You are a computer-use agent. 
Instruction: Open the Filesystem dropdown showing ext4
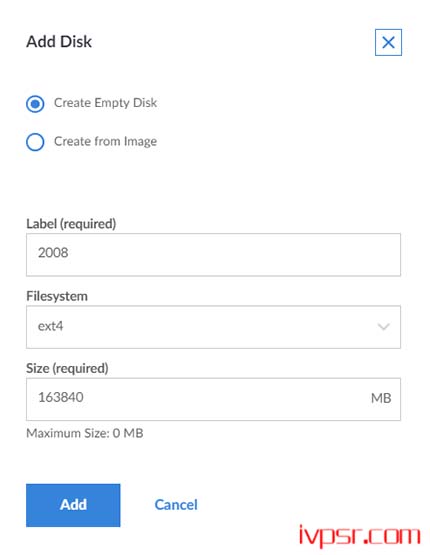click(213, 327)
